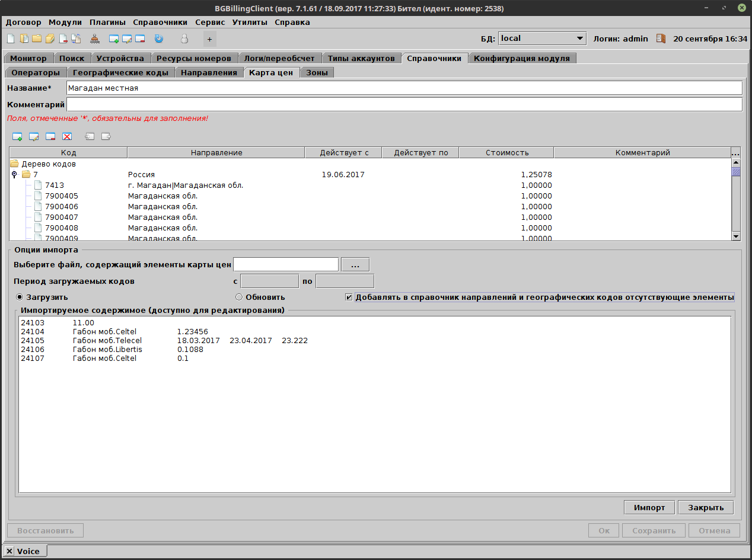Edit the selected code with pencil icon

[x=34, y=136]
